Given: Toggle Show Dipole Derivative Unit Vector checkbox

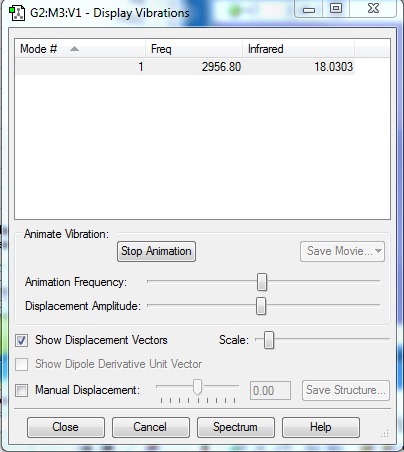Looking at the screenshot, I should tap(22, 364).
